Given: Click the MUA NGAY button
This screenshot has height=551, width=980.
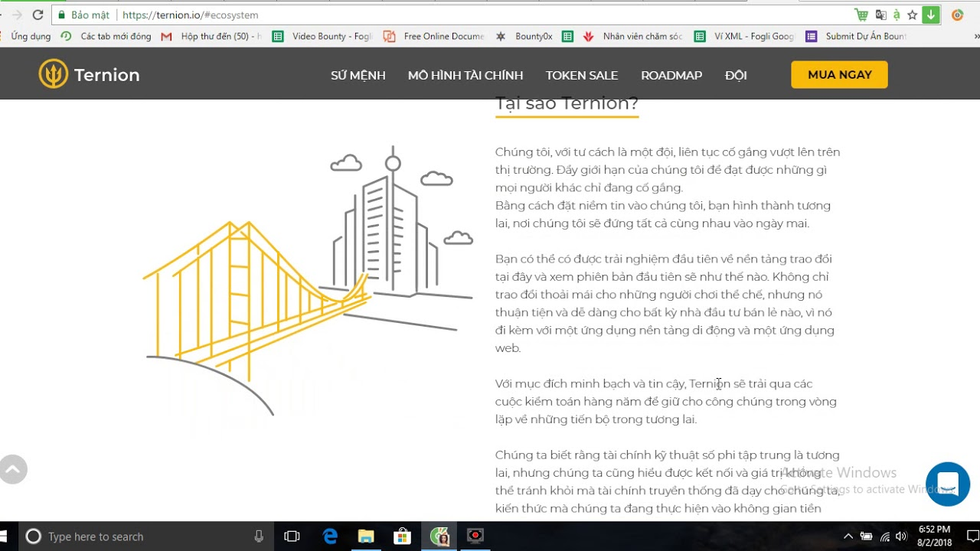Looking at the screenshot, I should [x=840, y=74].
